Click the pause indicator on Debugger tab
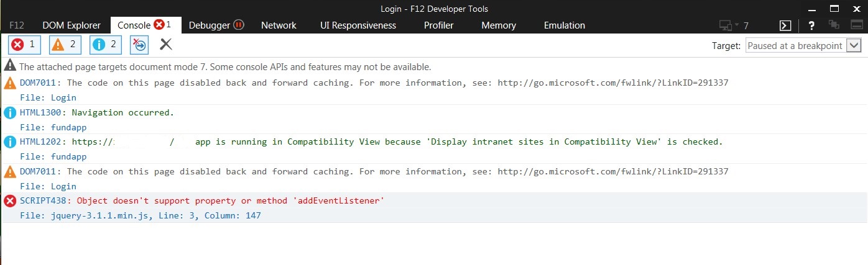 [x=239, y=25]
